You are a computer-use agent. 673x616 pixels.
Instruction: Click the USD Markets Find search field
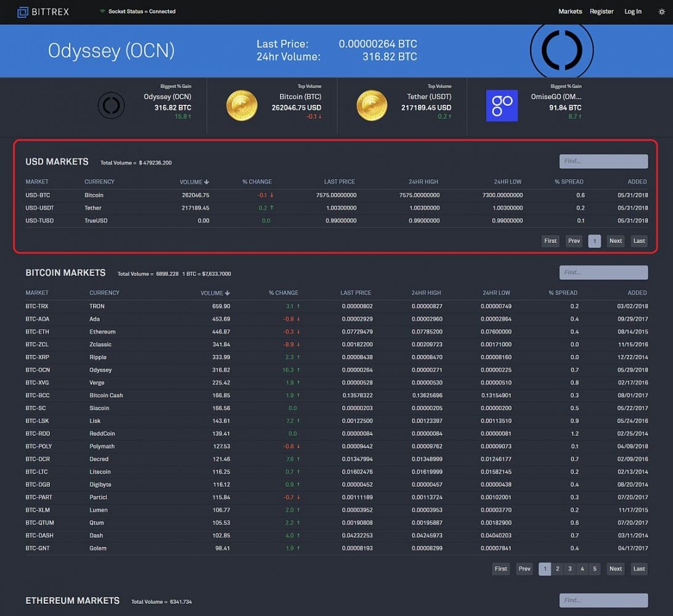click(x=603, y=161)
